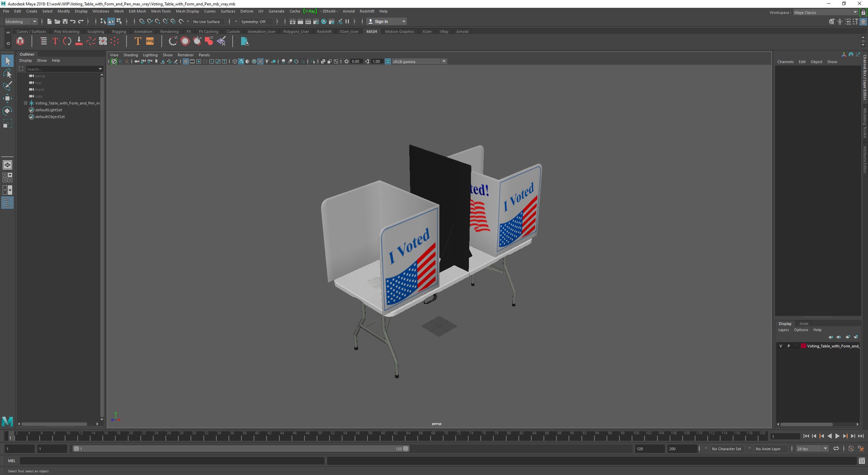
Task: Redo the action via toolbar arrow
Action: [81, 21]
